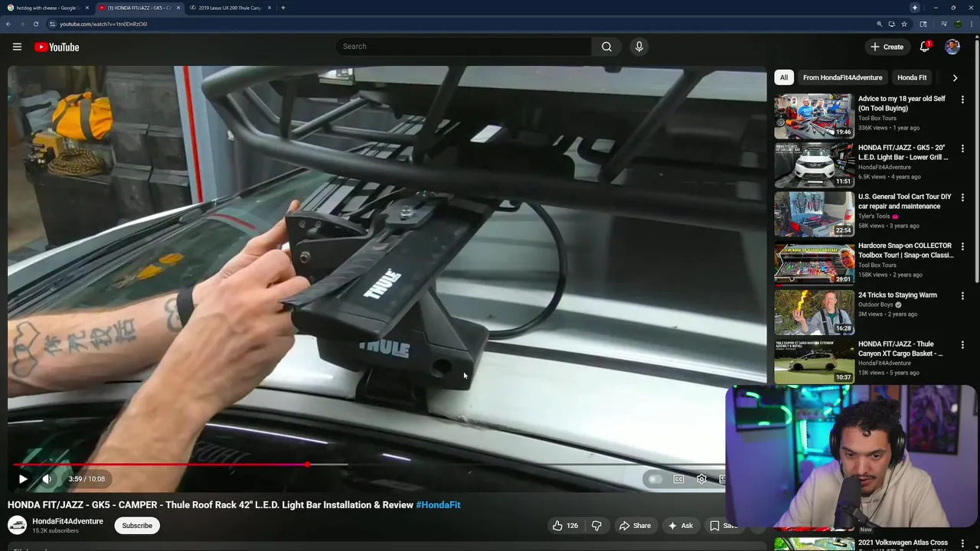
Task: Close the hotdog with cheese tab
Action: 87,8
